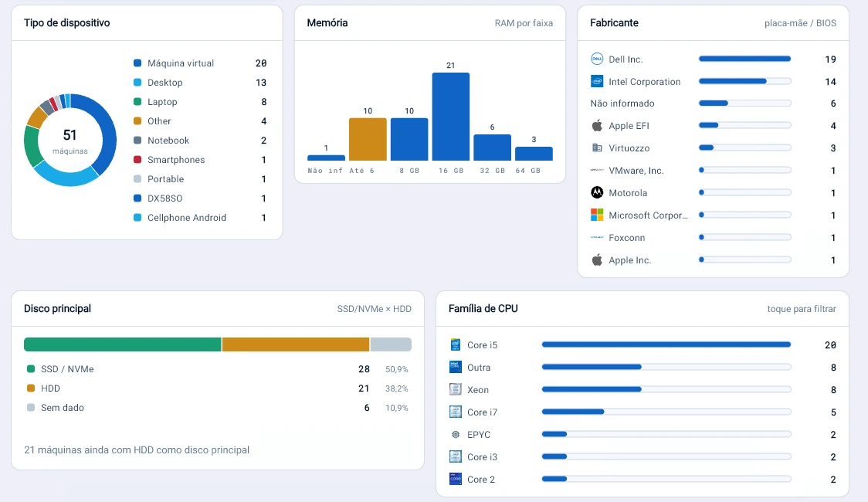
Task: Click the 8 GB memory bar
Action: 409,140
